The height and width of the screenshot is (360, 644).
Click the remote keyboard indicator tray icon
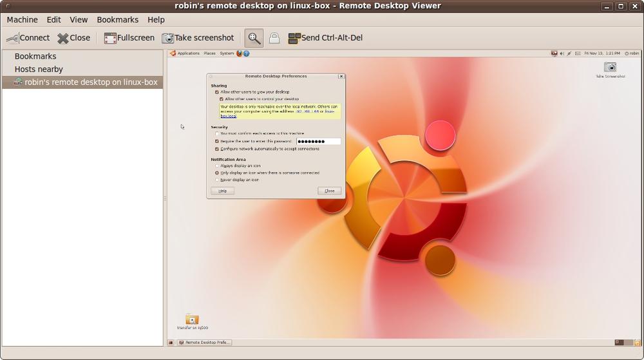pyautogui.click(x=578, y=53)
